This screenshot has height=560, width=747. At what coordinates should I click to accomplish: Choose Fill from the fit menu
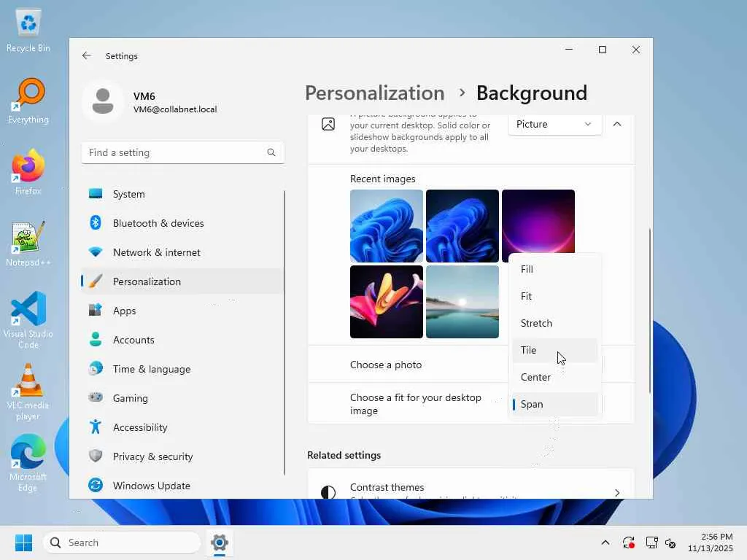coord(554,269)
